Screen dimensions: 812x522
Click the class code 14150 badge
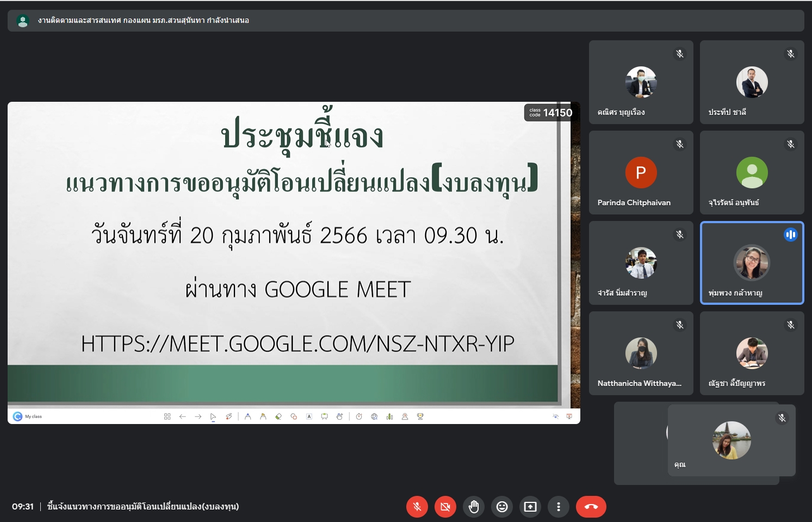550,113
